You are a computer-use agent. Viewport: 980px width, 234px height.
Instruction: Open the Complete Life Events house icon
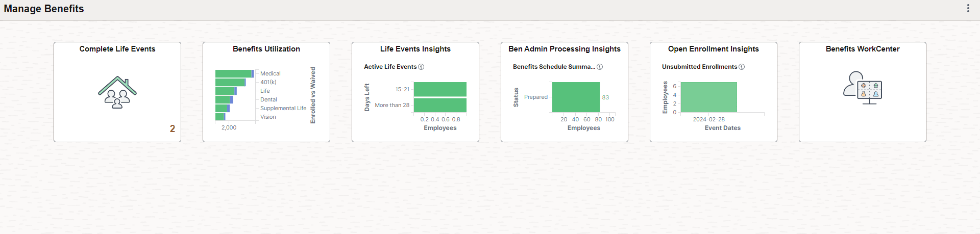117,92
